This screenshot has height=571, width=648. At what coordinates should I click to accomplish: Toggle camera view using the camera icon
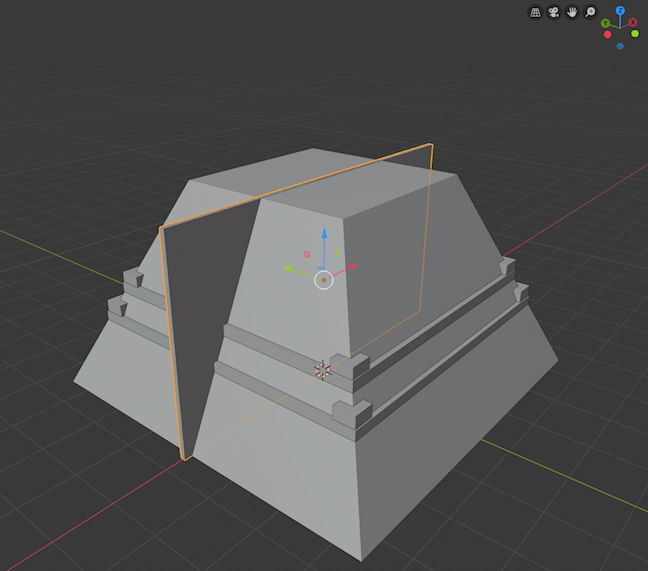coord(553,13)
